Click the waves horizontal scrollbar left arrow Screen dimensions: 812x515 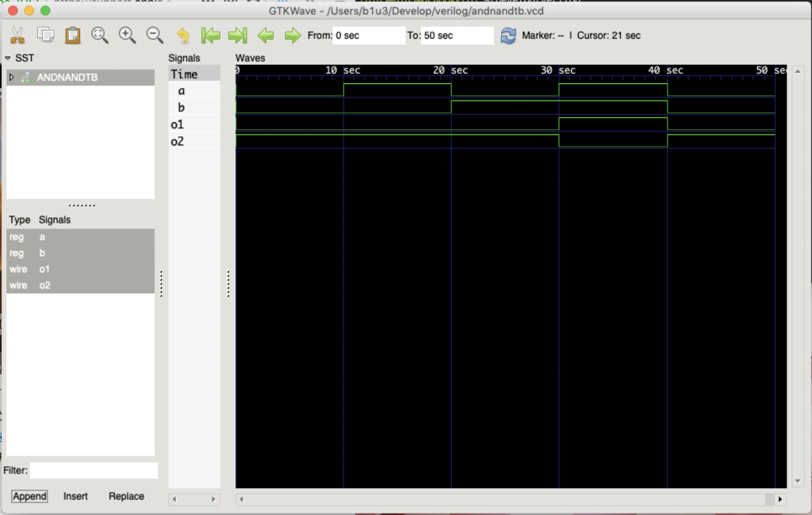[x=241, y=499]
